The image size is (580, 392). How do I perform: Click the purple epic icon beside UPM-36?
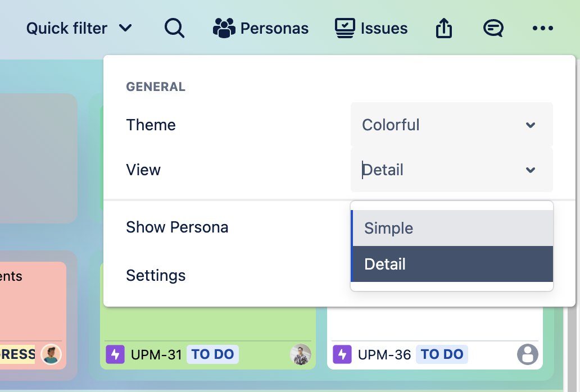tap(342, 354)
